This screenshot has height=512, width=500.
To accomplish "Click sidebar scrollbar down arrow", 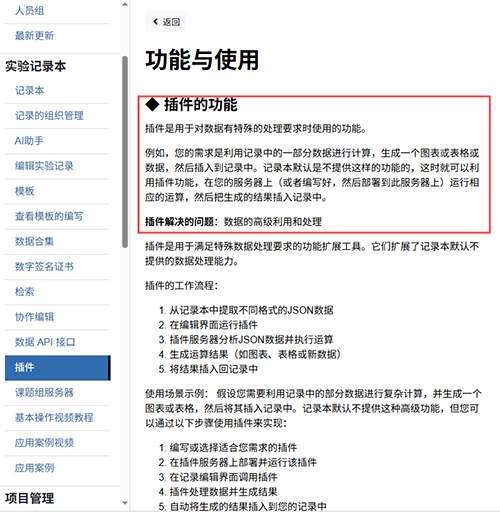I will pos(125,503).
